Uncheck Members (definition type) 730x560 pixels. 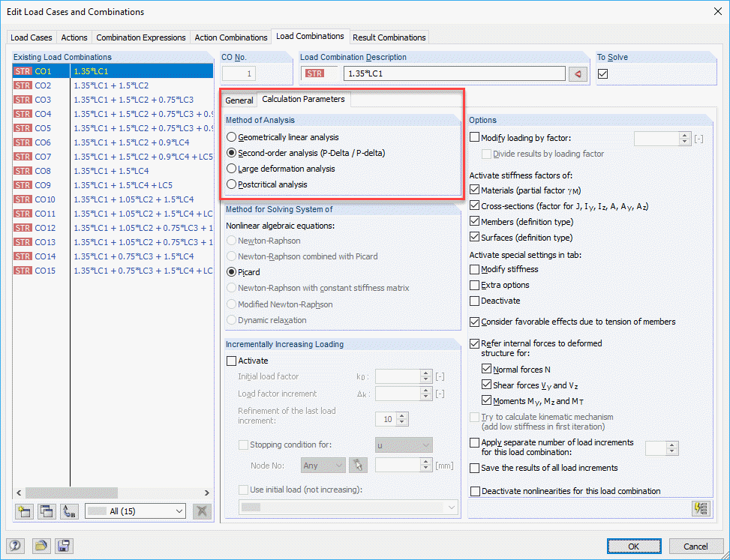click(x=475, y=221)
